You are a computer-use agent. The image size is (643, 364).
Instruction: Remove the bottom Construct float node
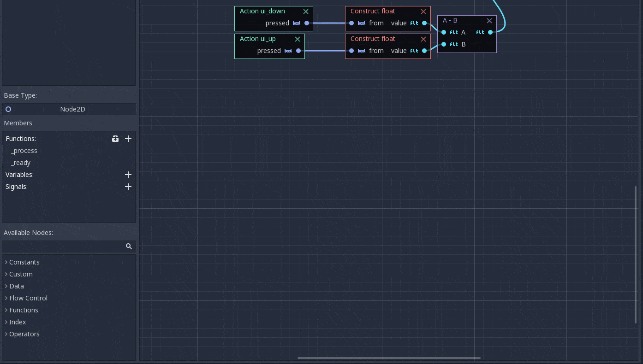click(x=423, y=39)
